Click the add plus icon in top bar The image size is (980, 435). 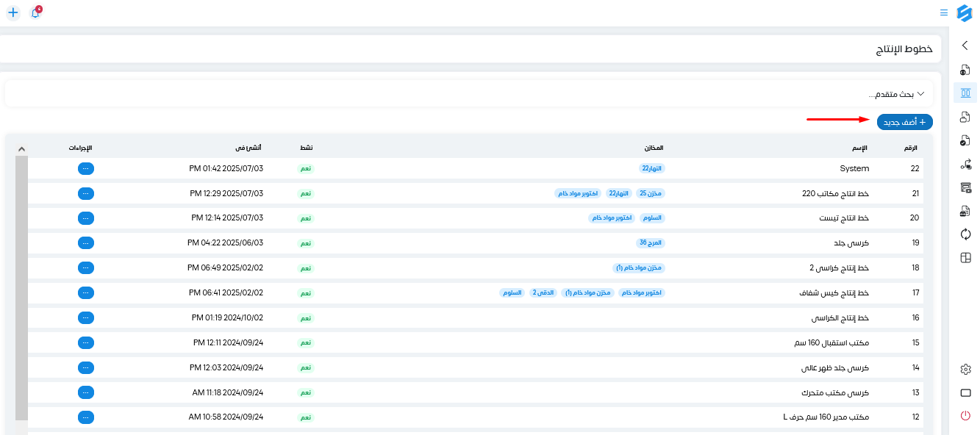(12, 12)
